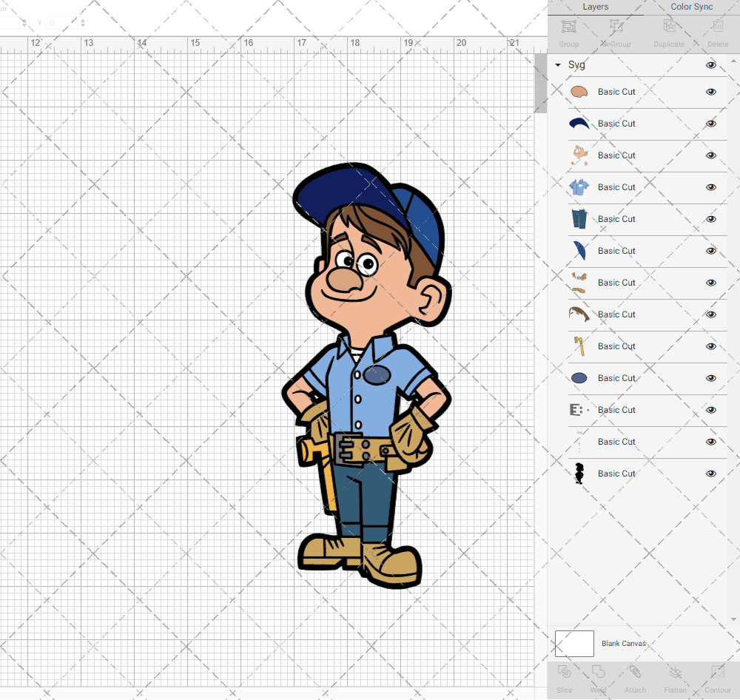Select the Fix-It Felix character on canvas
The image size is (740, 700).
pos(366,375)
